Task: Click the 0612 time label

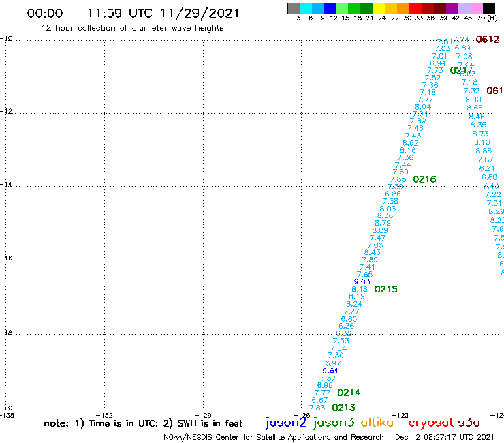Action: click(488, 40)
